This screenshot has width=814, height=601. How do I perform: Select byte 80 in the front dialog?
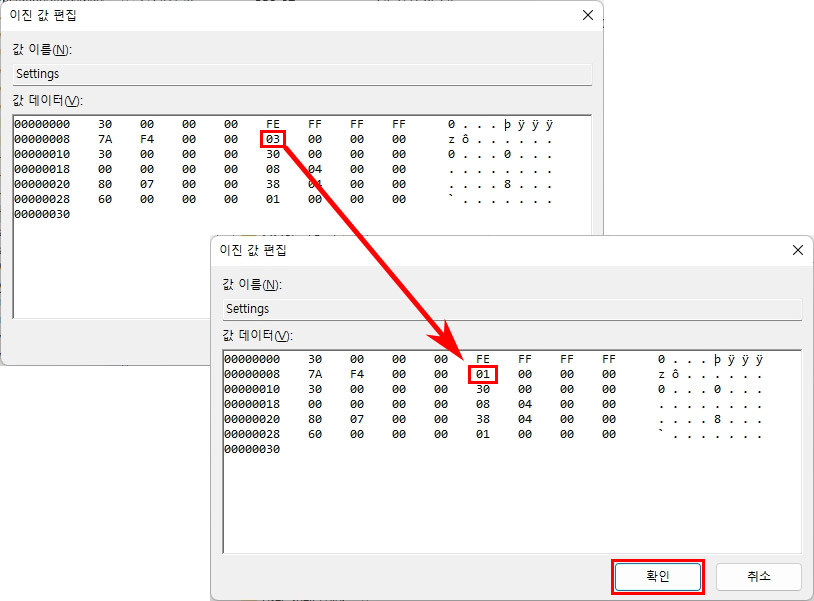pyautogui.click(x=315, y=419)
